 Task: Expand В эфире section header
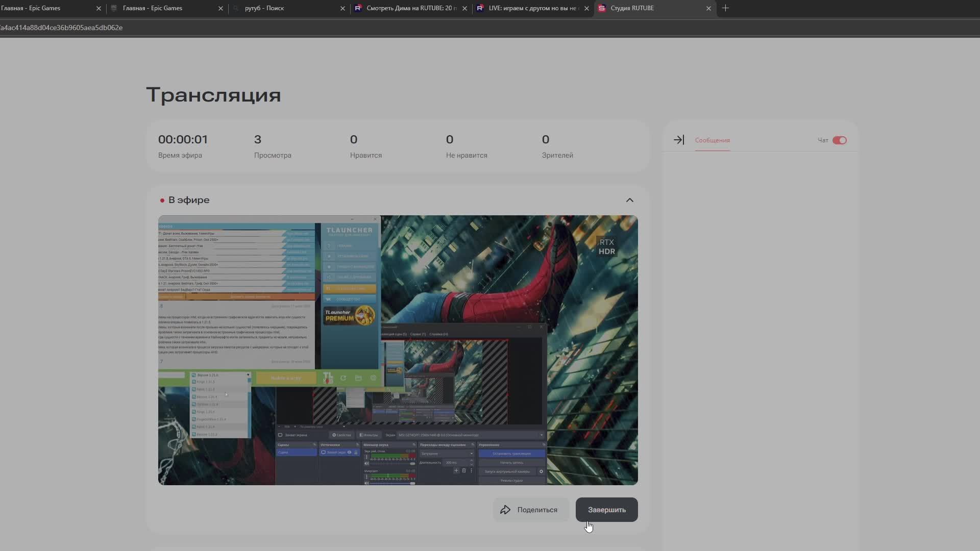189,200
